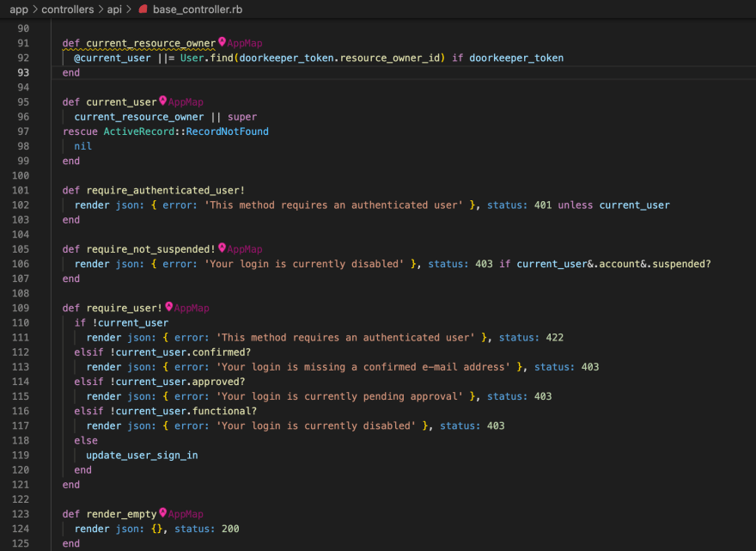Click 'doorkeeper_token.resource_owner_id' argument on line 92

(339, 58)
